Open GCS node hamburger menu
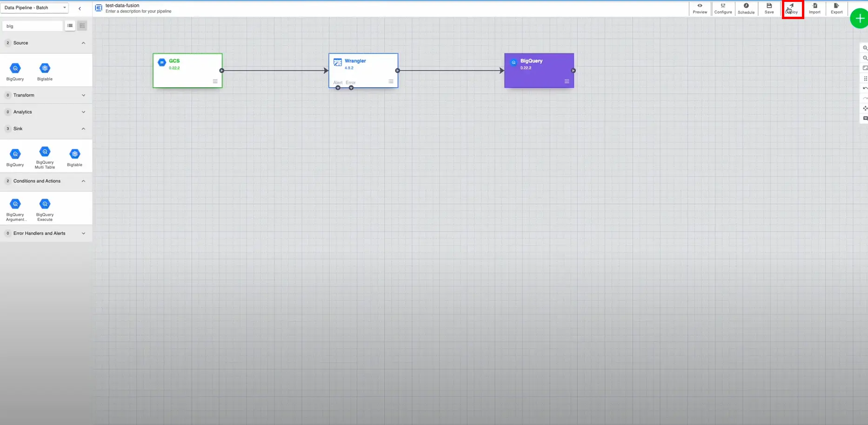 pyautogui.click(x=215, y=81)
